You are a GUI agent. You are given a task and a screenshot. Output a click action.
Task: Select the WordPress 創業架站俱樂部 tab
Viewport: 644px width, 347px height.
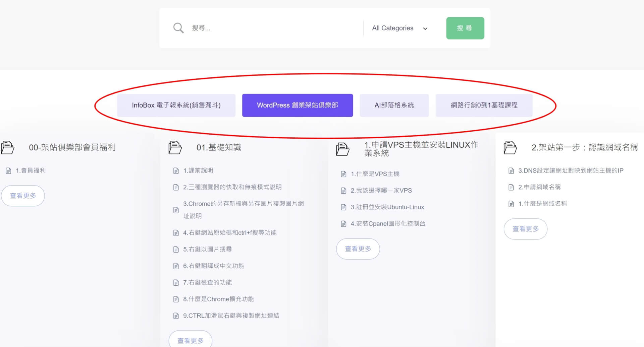[298, 105]
